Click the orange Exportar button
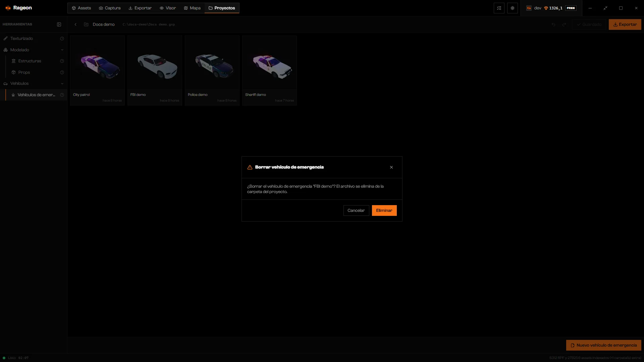This screenshot has height=362, width=644. point(625,24)
